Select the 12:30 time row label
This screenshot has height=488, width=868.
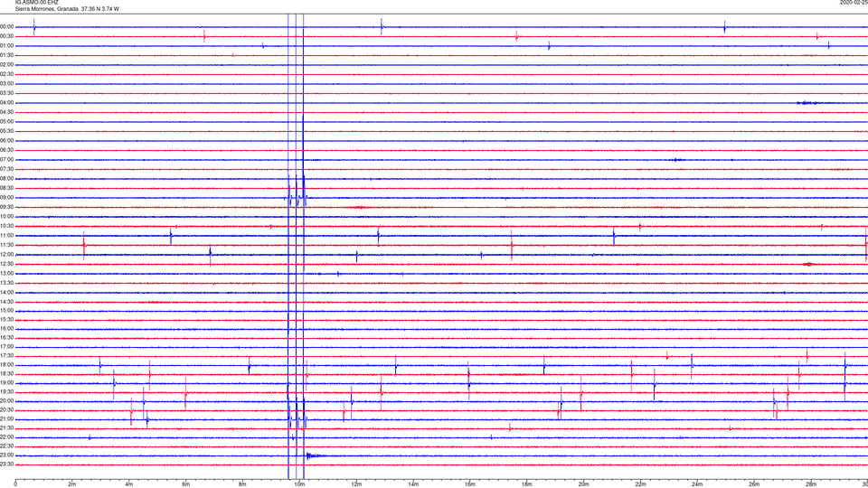tap(7, 264)
